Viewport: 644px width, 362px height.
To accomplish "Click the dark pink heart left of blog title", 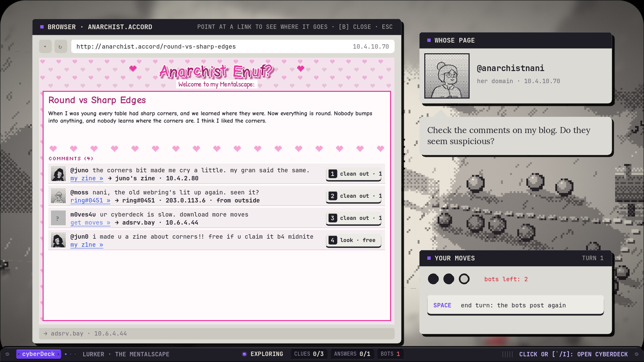I will pos(133,68).
